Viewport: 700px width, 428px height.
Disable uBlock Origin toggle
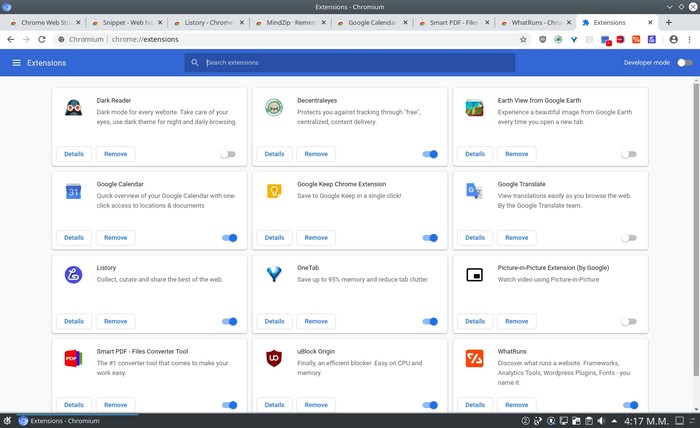click(x=430, y=405)
